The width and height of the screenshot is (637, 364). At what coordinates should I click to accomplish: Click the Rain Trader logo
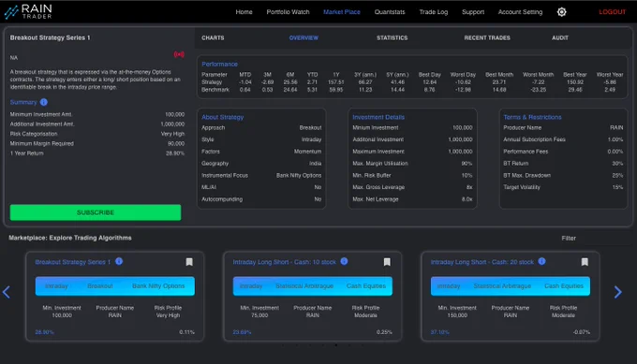[28, 12]
